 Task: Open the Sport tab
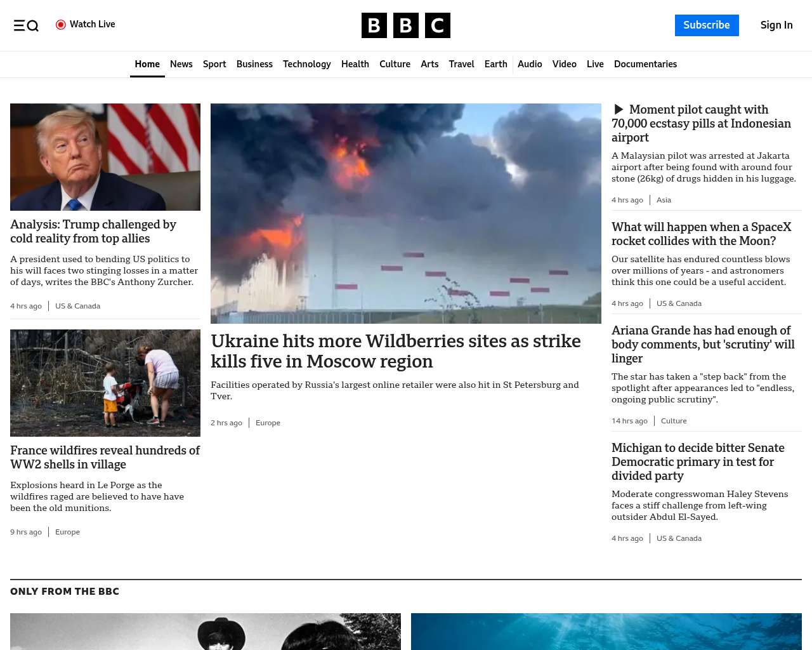[x=214, y=64]
